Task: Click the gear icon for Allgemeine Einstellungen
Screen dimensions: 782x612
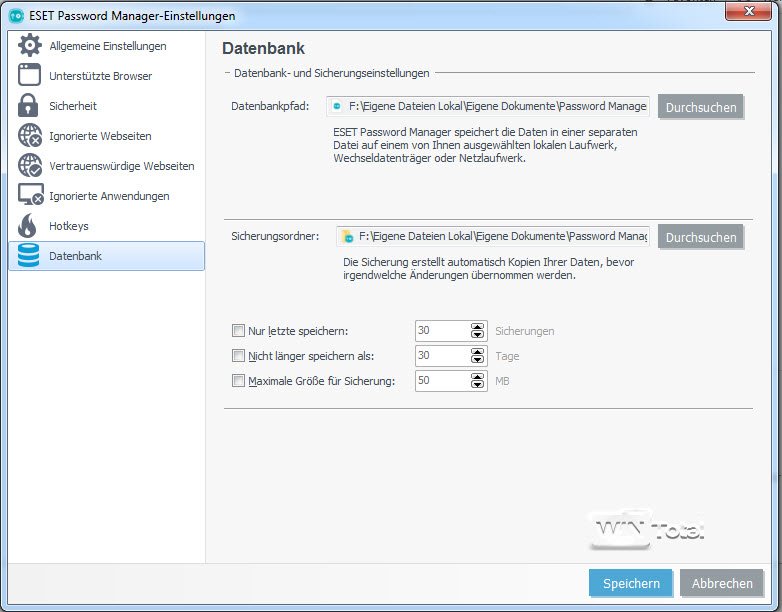Action: pos(29,45)
